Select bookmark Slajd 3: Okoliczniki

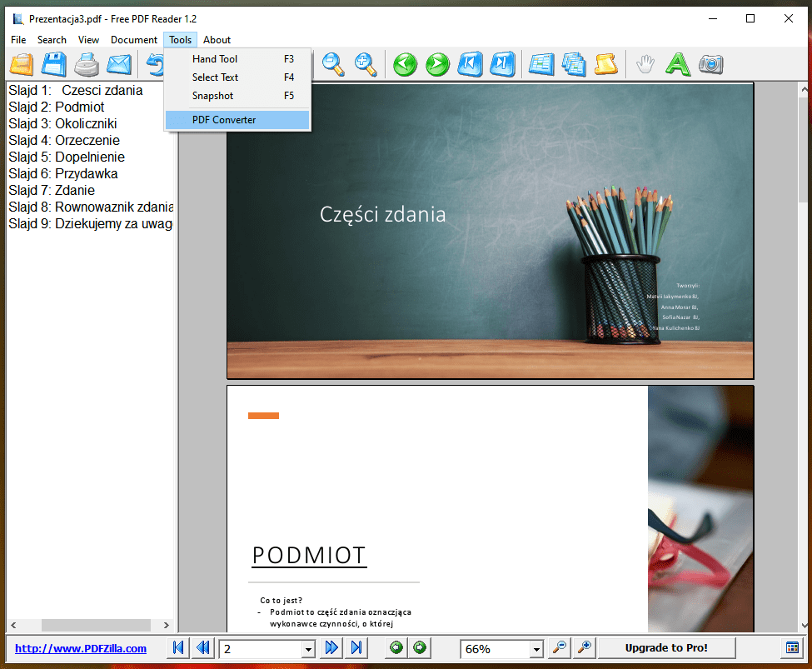[62, 123]
